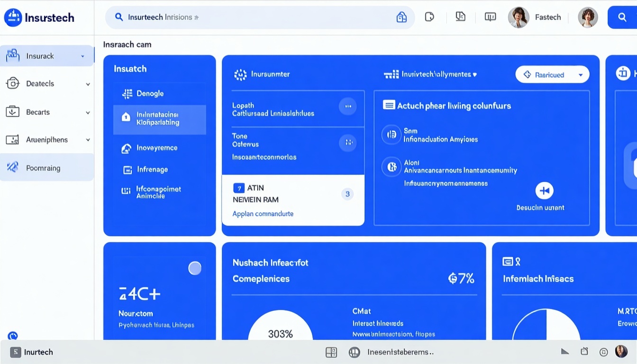
Task: Click the three-dot button beside Lopath
Action: click(348, 106)
